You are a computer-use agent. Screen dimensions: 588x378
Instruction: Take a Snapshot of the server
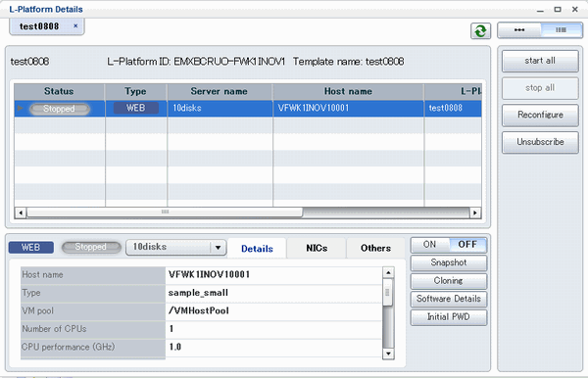(x=449, y=262)
